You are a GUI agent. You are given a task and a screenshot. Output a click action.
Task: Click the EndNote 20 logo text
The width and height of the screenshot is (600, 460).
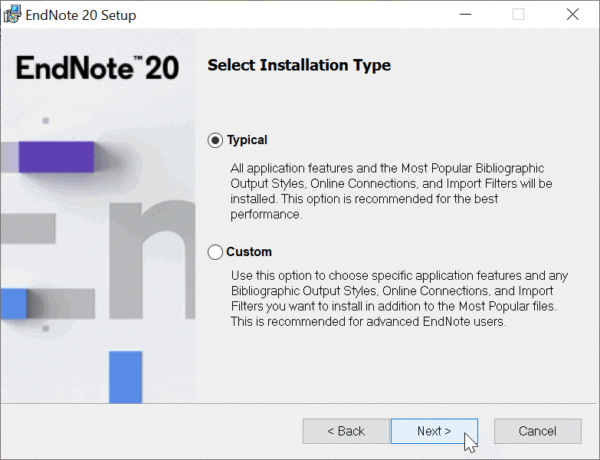pyautogui.click(x=98, y=68)
